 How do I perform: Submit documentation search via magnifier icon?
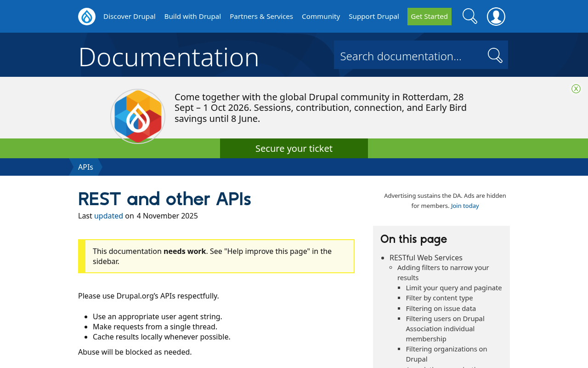tap(495, 55)
